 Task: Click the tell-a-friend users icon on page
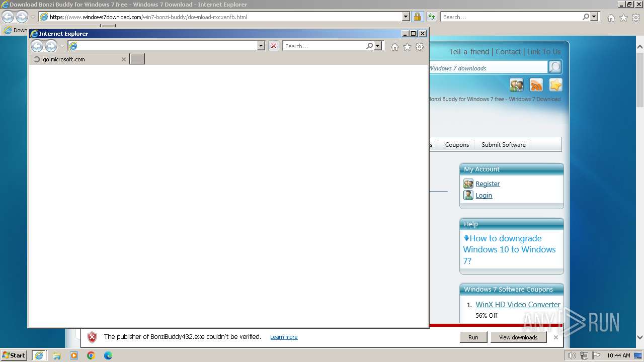[x=517, y=85]
